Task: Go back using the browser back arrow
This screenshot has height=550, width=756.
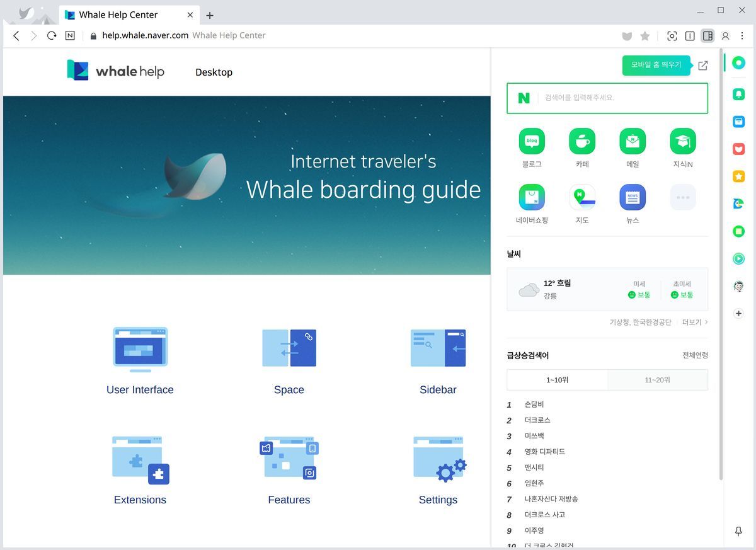Action: tap(16, 36)
